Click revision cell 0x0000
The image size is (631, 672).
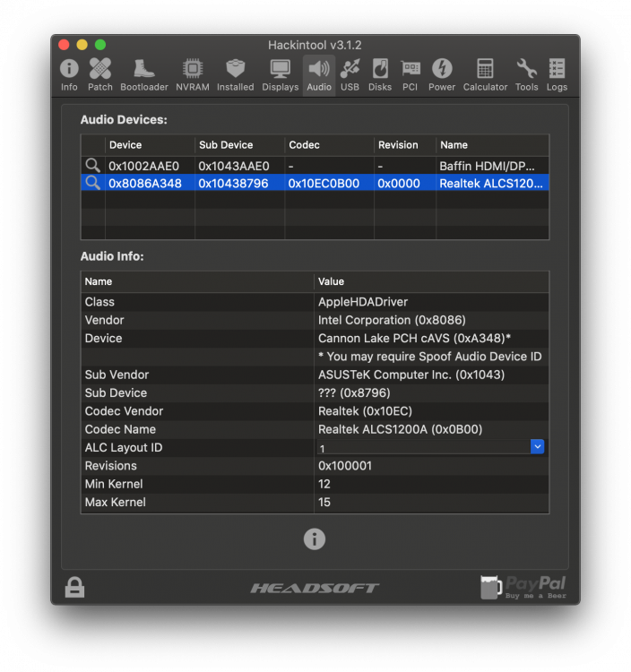point(399,184)
